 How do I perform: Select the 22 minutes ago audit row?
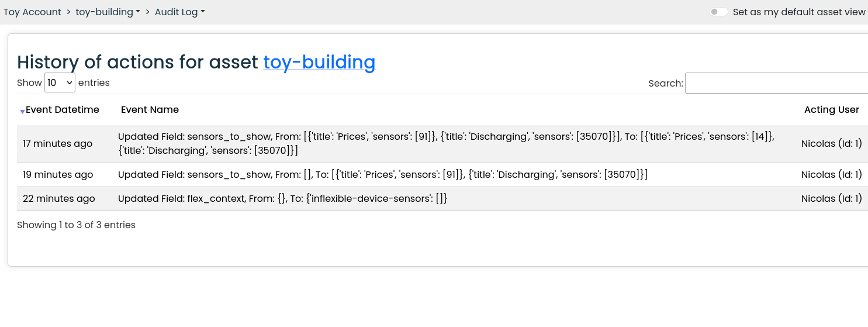coord(442,199)
